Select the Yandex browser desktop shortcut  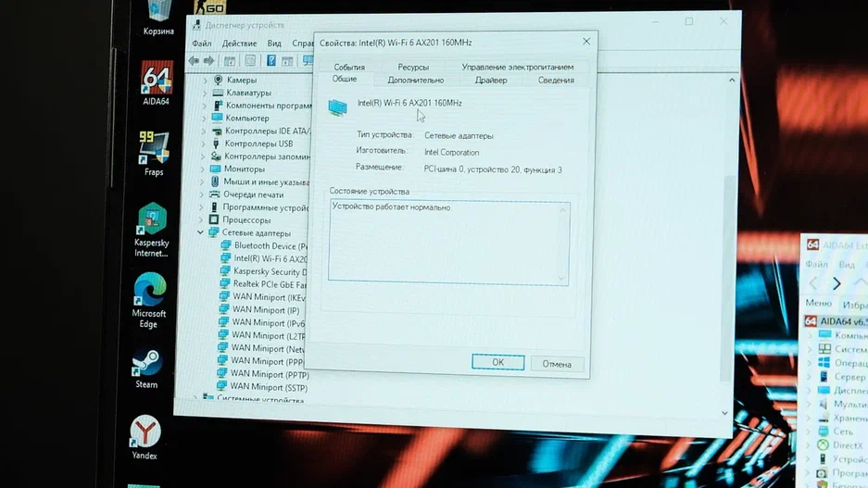pos(145,438)
